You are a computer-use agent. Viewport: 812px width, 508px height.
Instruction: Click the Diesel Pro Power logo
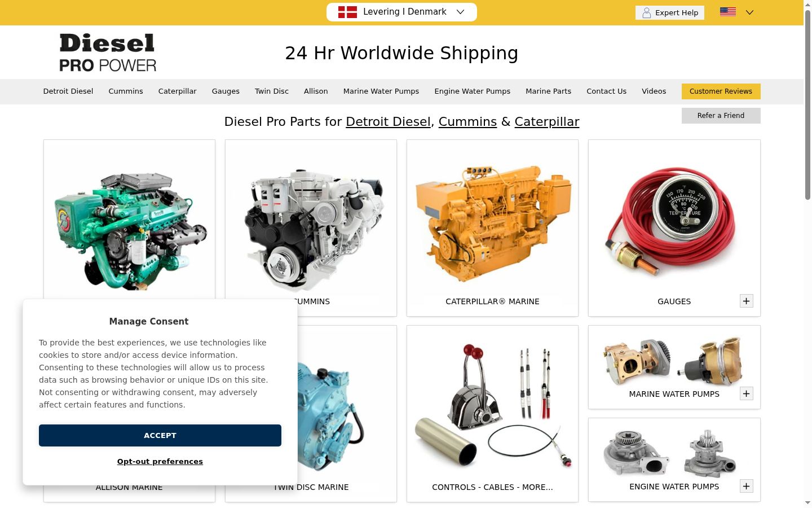pyautogui.click(x=108, y=52)
